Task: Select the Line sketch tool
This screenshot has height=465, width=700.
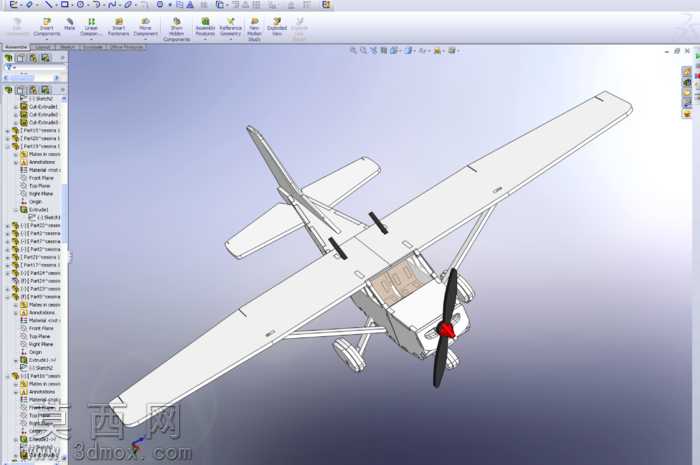Action: (x=48, y=5)
